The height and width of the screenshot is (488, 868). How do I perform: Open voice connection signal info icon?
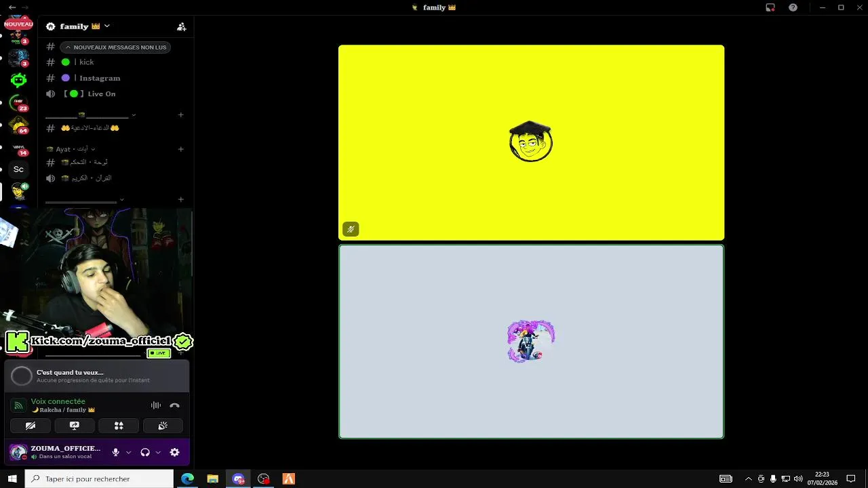(19, 405)
